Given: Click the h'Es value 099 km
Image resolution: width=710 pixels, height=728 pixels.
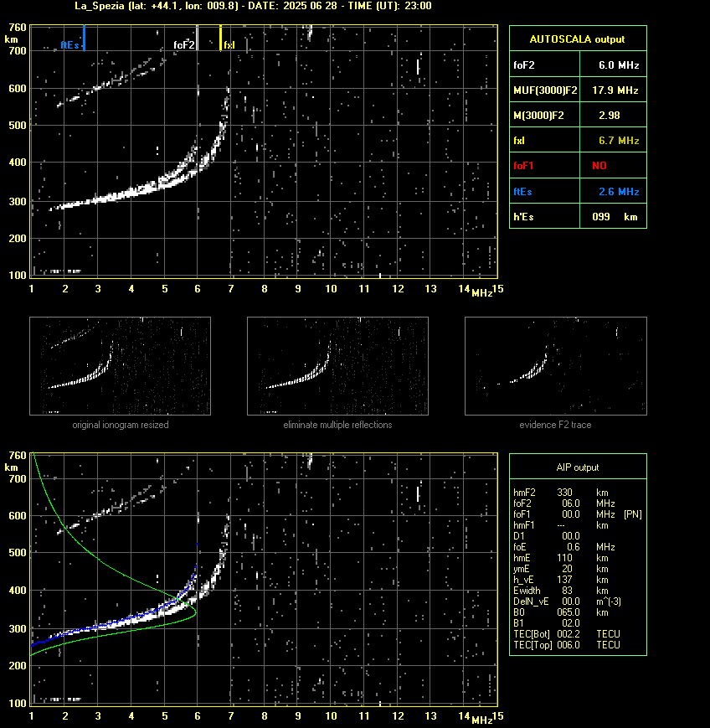Looking at the screenshot, I should click(615, 217).
